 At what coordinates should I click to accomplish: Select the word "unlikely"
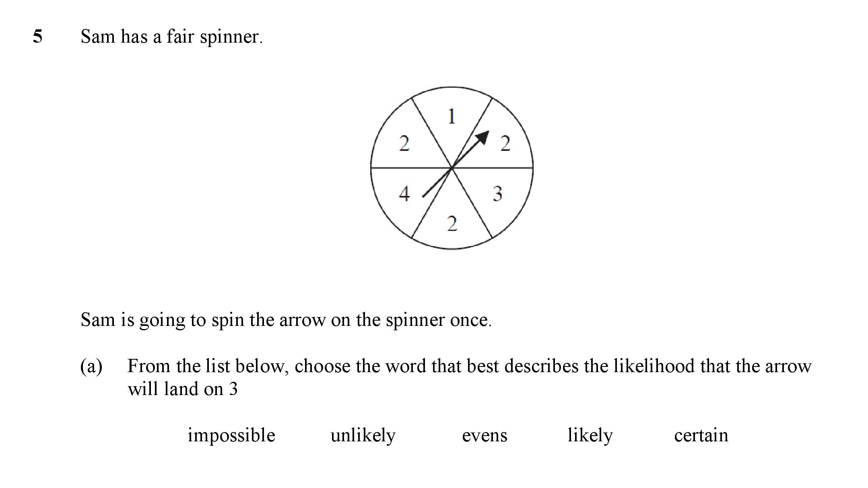(363, 436)
